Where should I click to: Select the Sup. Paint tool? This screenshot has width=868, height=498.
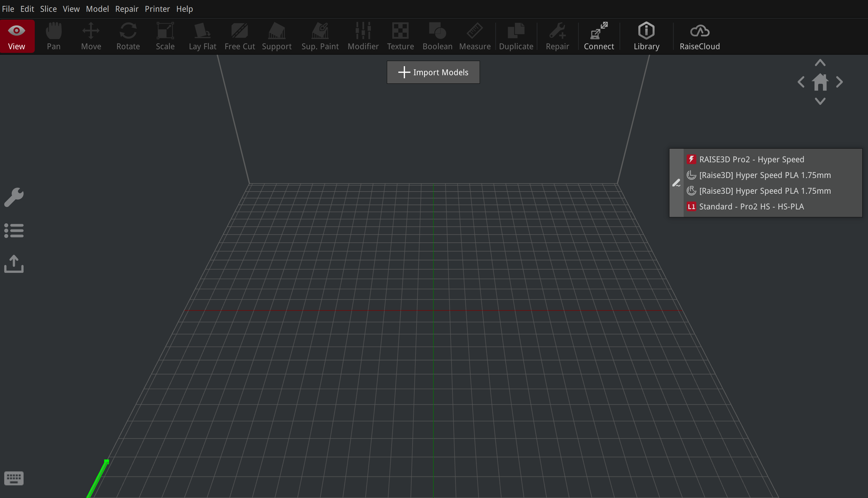tap(320, 36)
